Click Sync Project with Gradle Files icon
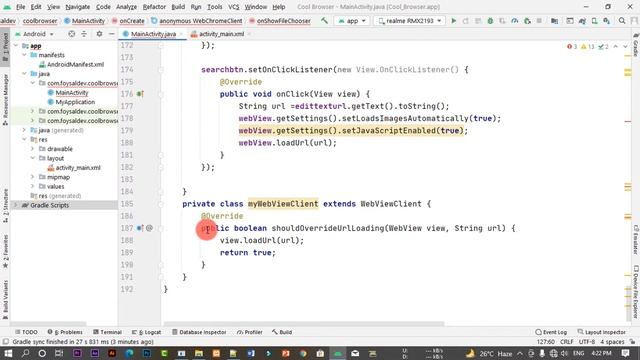This screenshot has width=640, height=360. (x=582, y=21)
